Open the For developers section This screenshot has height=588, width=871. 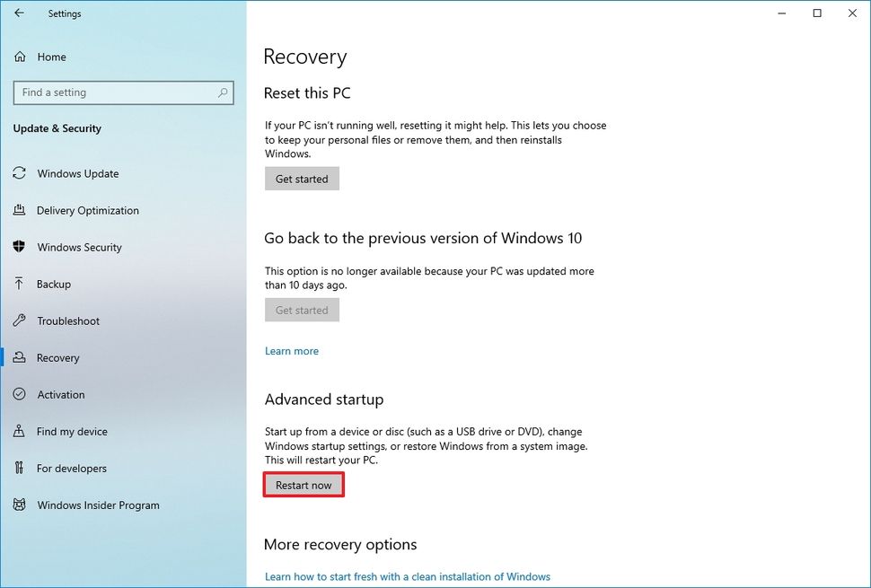(65, 468)
